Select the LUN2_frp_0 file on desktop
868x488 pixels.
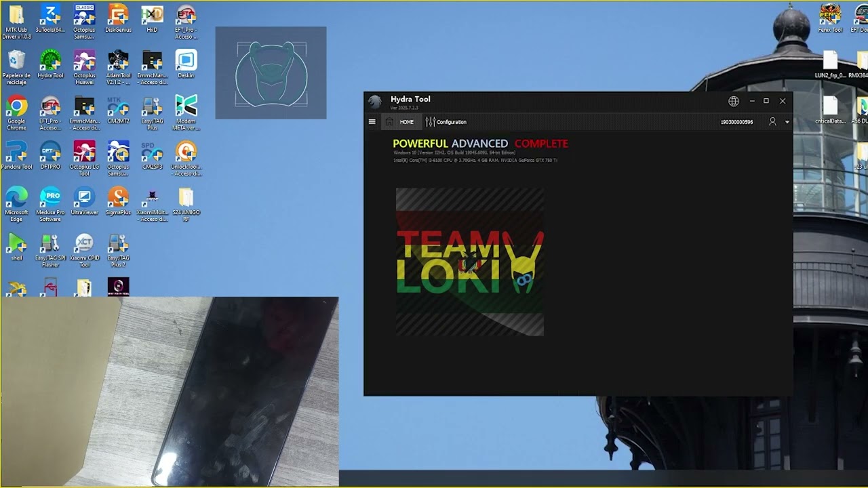click(x=830, y=64)
